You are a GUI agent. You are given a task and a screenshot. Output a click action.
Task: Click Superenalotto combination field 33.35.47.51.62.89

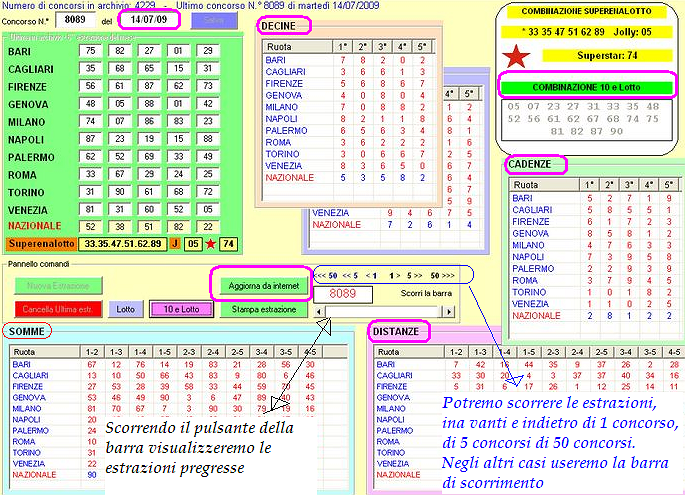[x=123, y=244]
